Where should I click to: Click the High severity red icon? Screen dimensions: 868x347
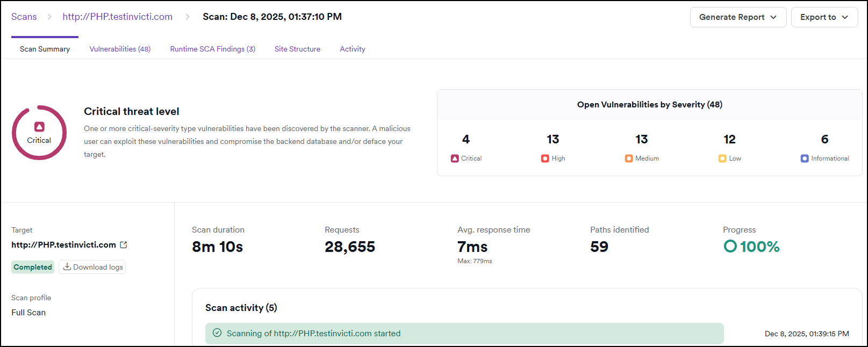point(545,158)
